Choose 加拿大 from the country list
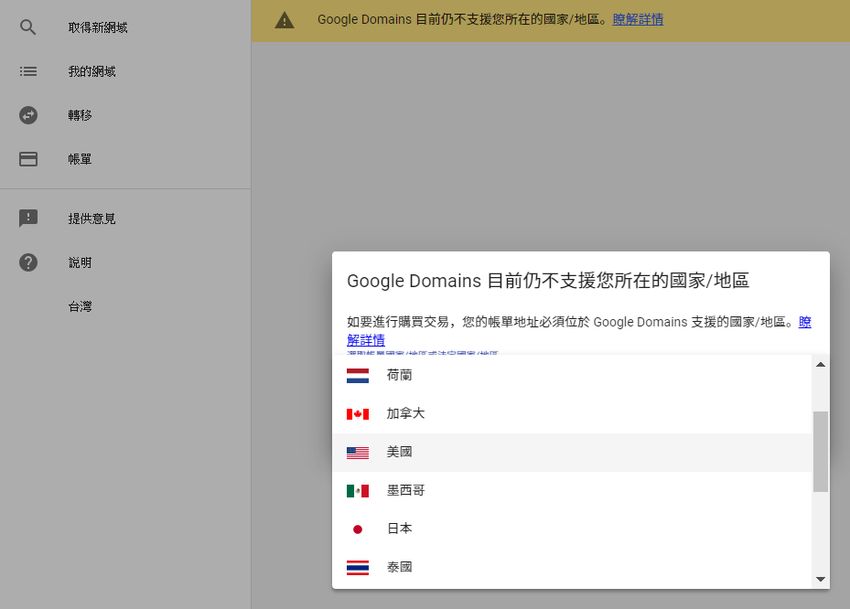This screenshot has height=609, width=850. (x=572, y=414)
